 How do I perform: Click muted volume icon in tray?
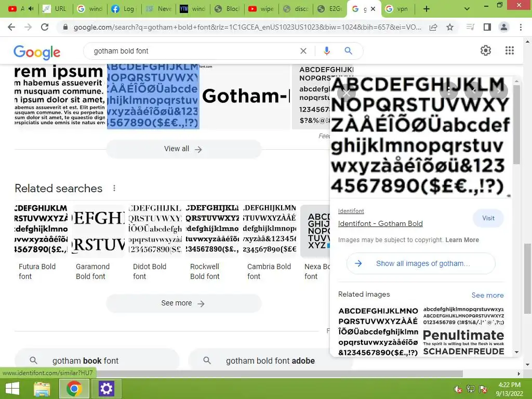click(x=458, y=389)
